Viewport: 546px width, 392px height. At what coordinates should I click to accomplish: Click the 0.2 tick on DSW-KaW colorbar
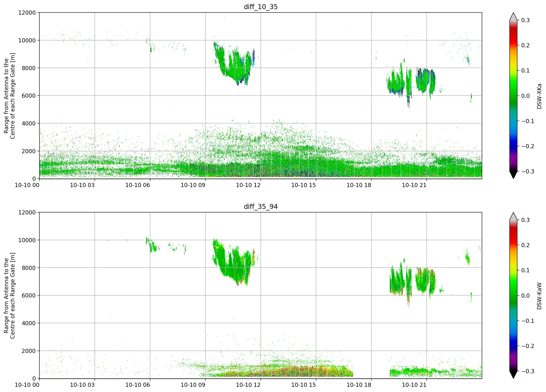tap(526, 245)
